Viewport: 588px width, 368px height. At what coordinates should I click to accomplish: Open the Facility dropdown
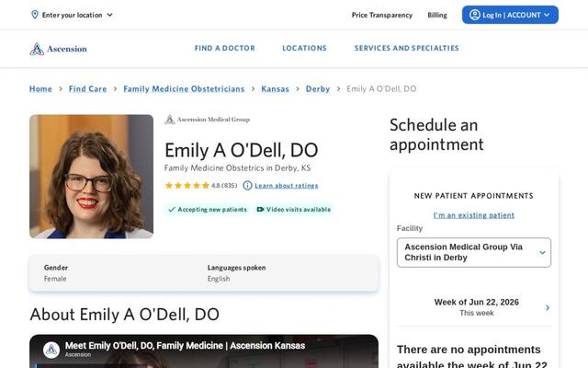point(474,252)
